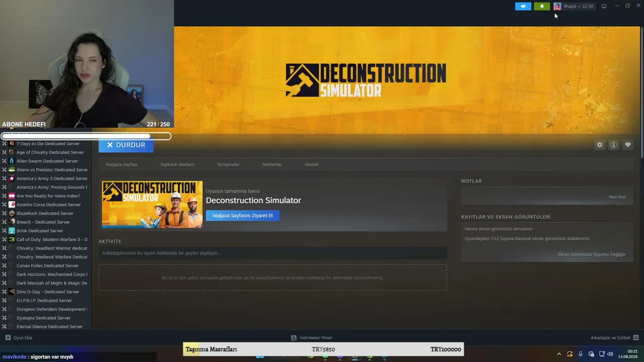Viewport: 644px width, 362px height.
Task: Open the Topluluk Merkezi tab
Action: [177, 164]
